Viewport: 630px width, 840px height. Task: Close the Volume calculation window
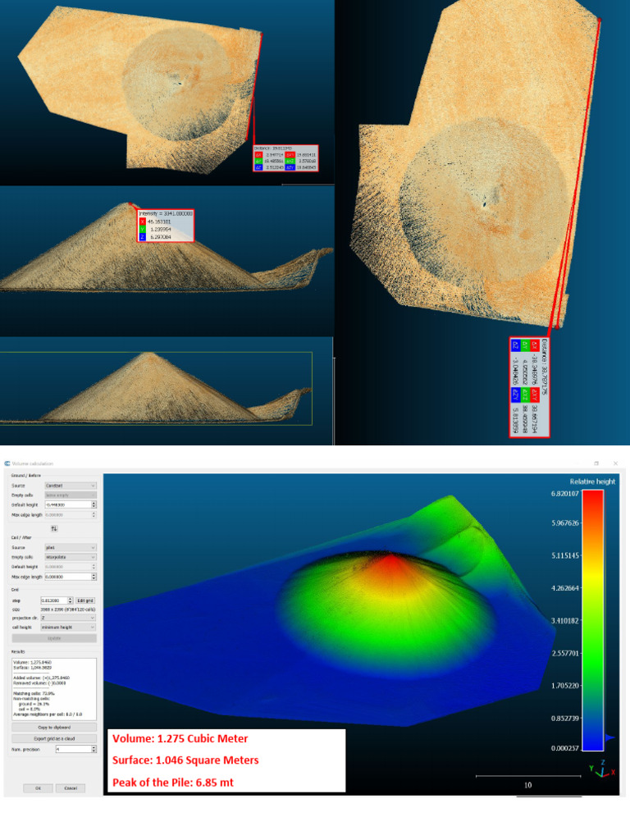615,463
